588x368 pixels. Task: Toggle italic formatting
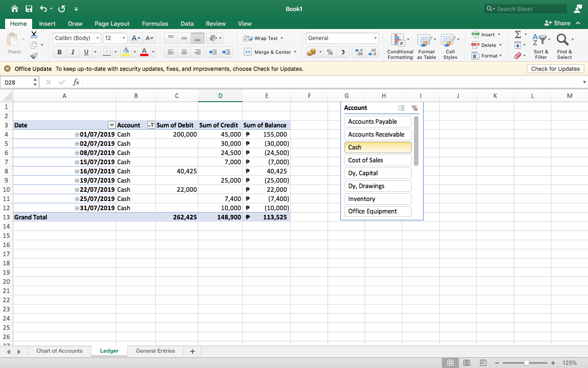tap(73, 52)
